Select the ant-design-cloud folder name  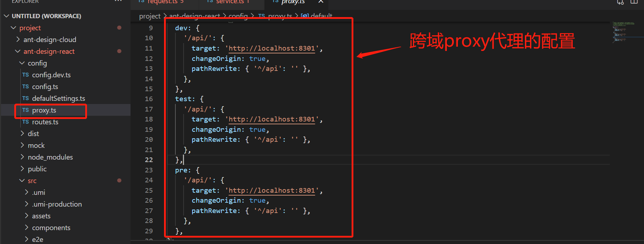pyautogui.click(x=50, y=40)
